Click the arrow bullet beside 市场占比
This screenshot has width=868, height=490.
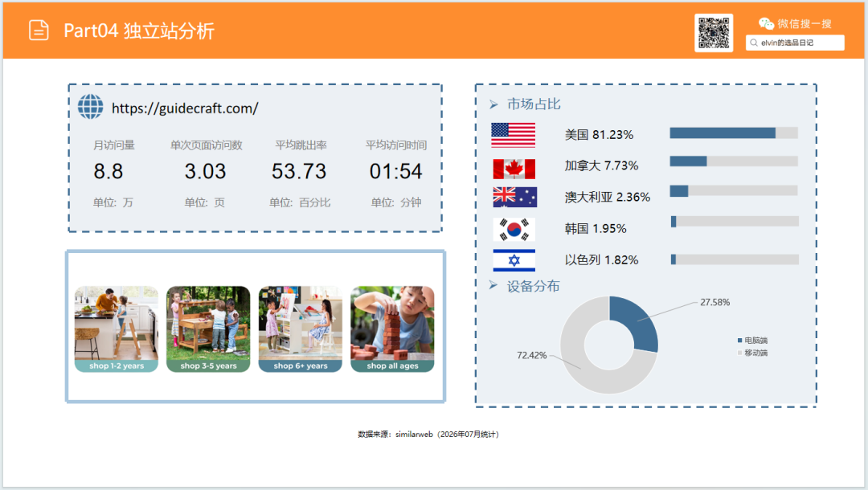pos(493,104)
